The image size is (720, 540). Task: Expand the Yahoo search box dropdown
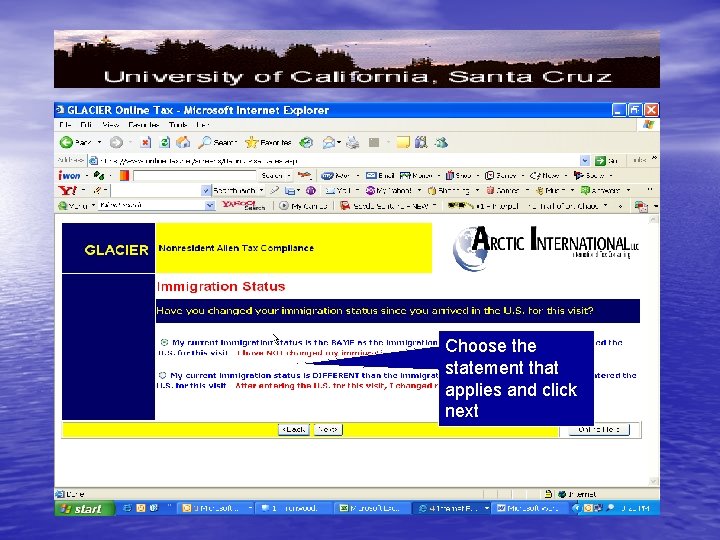pos(206,190)
